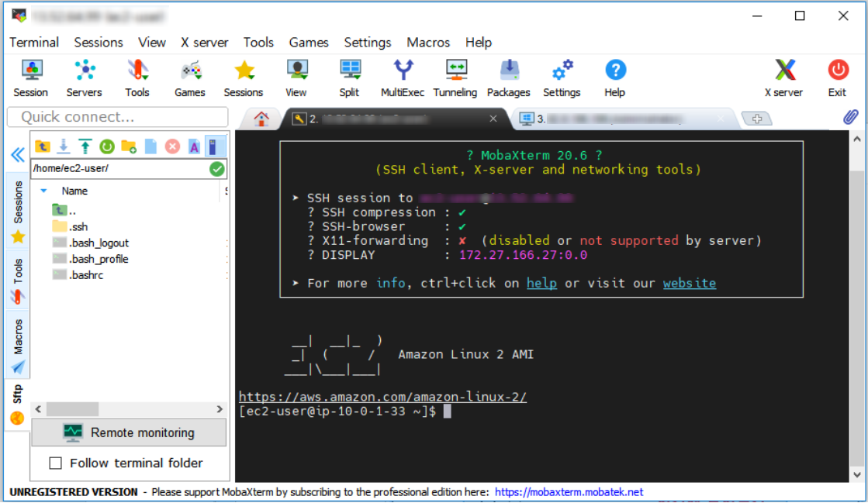The height and width of the screenshot is (503, 868).
Task: Click the Remote monitoring button
Action: (129, 432)
